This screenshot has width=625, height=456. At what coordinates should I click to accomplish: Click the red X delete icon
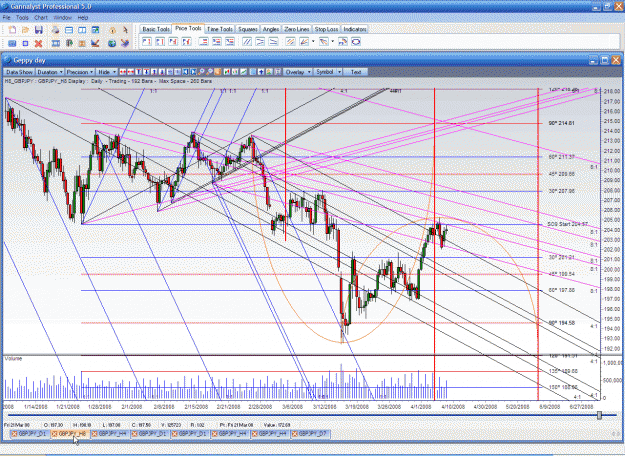pyautogui.click(x=38, y=43)
